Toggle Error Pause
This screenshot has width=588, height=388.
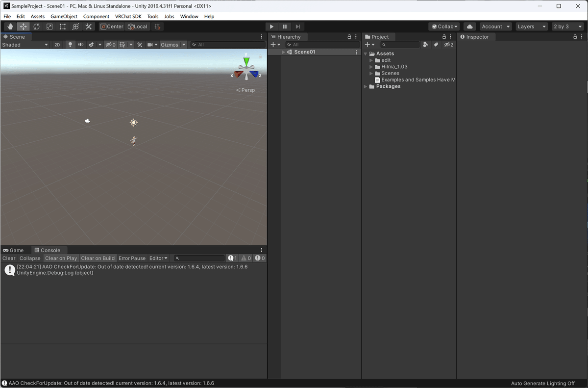[x=132, y=258]
